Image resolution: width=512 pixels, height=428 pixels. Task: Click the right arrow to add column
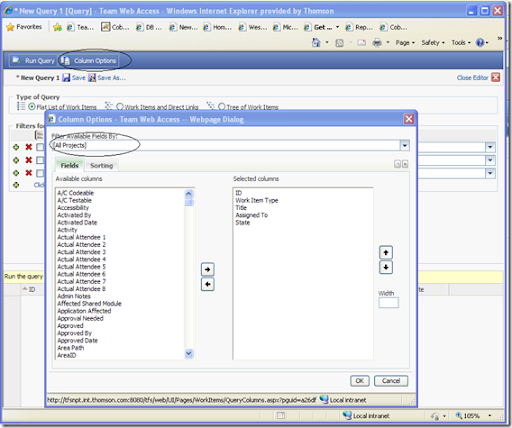tap(207, 269)
